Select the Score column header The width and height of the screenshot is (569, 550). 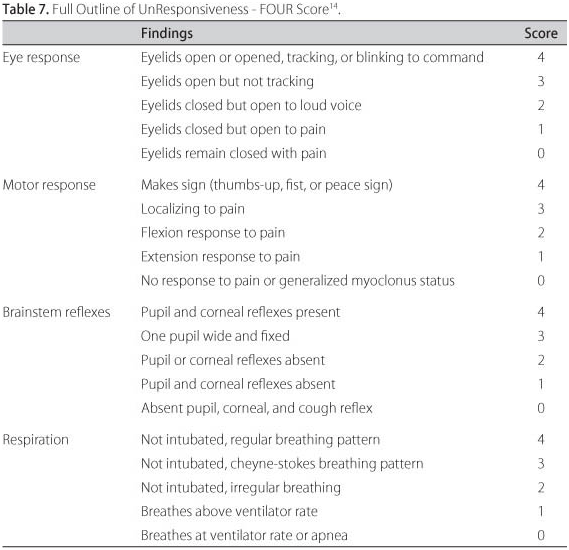(541, 33)
